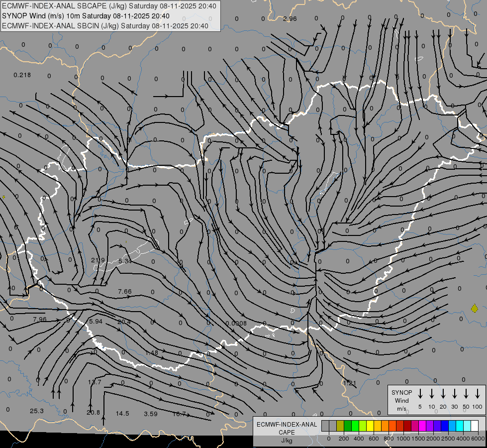The image size is (487, 448).
Task: Click the SBCIN title line in header
Action: pos(105,26)
